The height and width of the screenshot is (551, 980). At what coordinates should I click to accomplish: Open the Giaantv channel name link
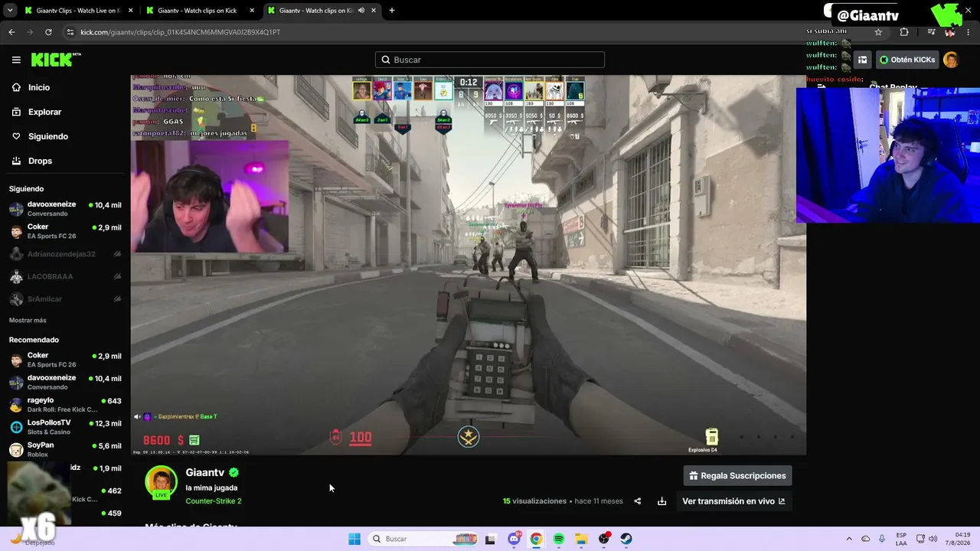coord(205,473)
